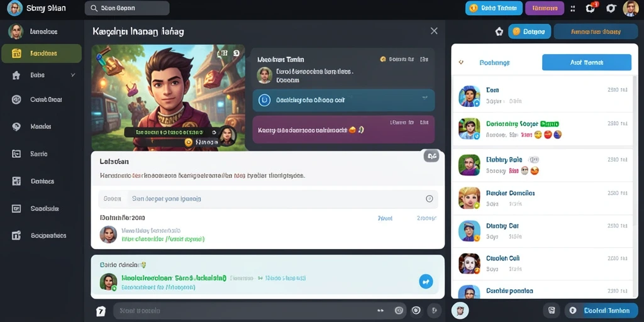Open the hexagon settings icon in top bar

tap(611, 8)
